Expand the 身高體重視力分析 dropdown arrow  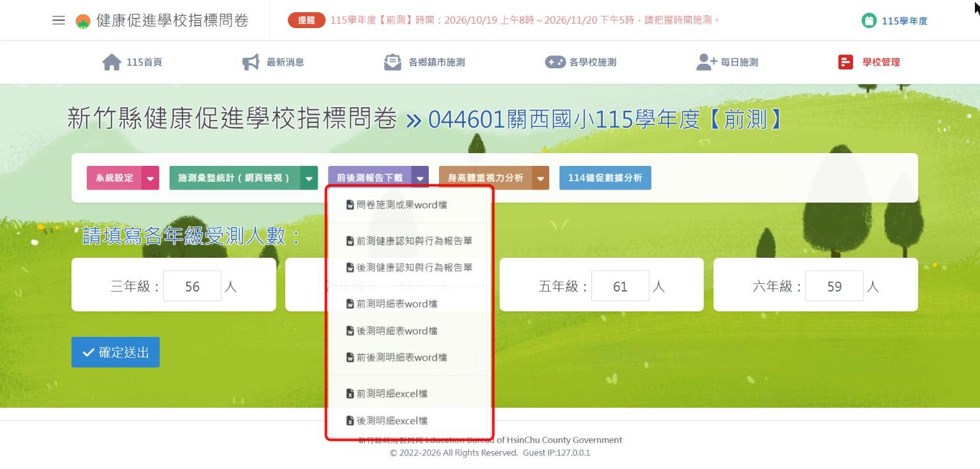pos(540,178)
